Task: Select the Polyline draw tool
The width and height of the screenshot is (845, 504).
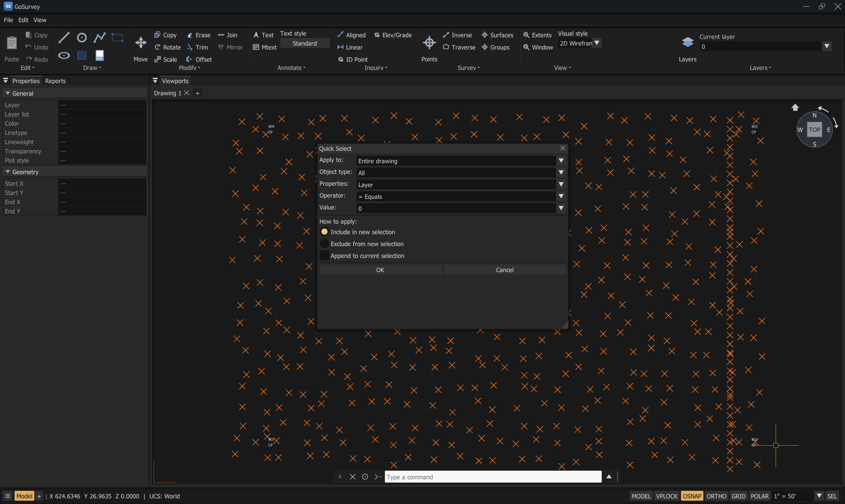Action: (100, 37)
